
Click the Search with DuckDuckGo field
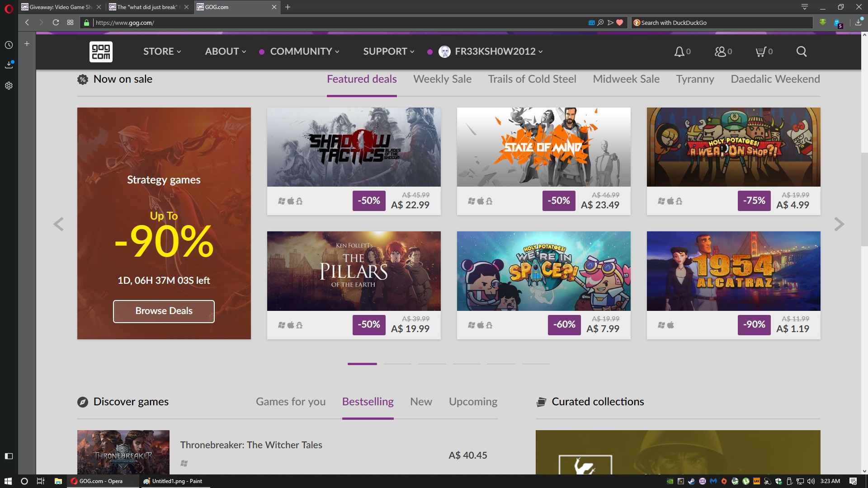722,23
